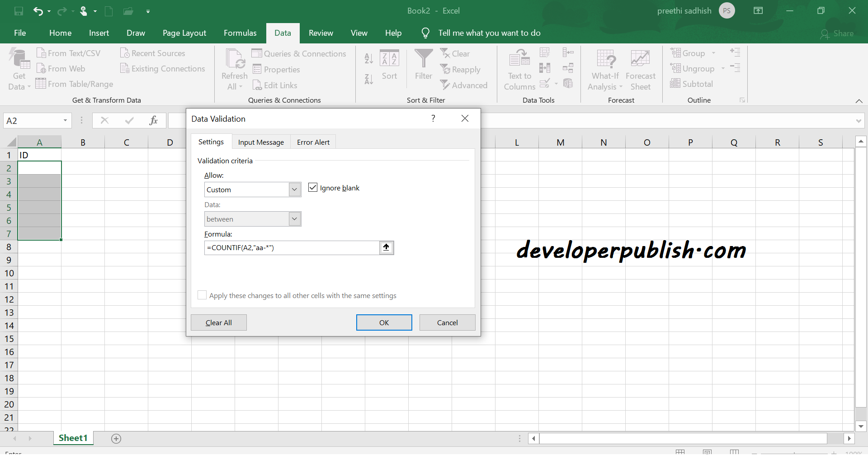
Task: Expand the Name Box dropdown arrow
Action: 65,120
